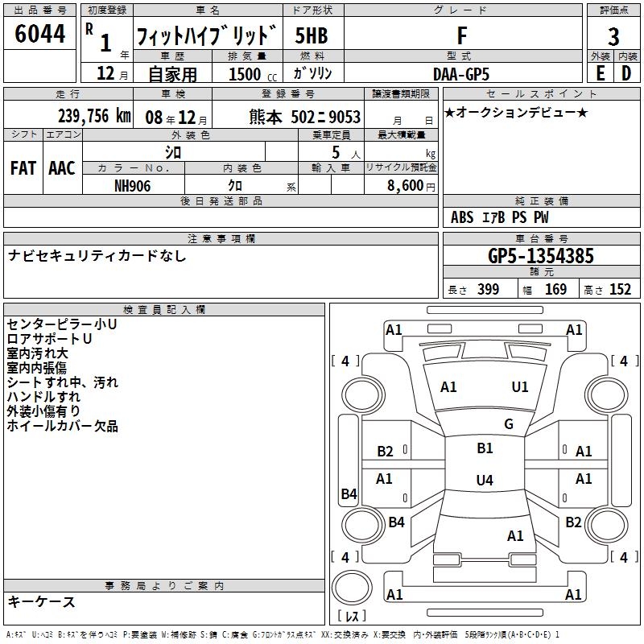
Task: Select the chassis number GP5-1354385
Action: (x=541, y=256)
